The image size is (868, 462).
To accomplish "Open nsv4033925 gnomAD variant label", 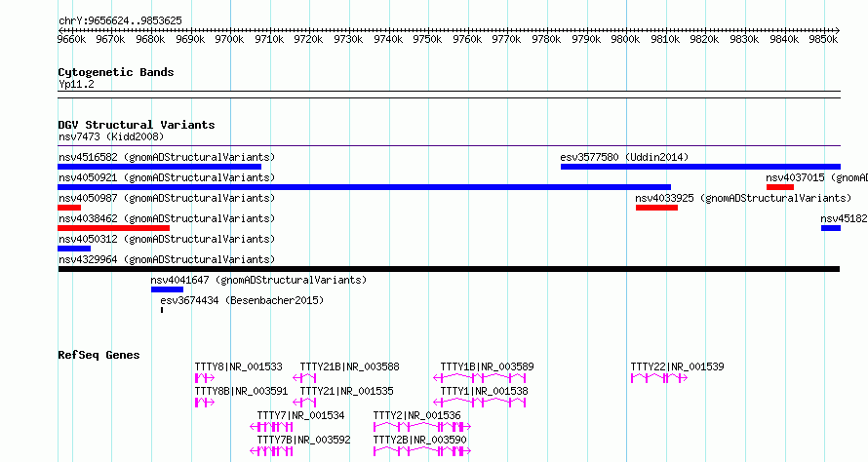I will pos(743,198).
